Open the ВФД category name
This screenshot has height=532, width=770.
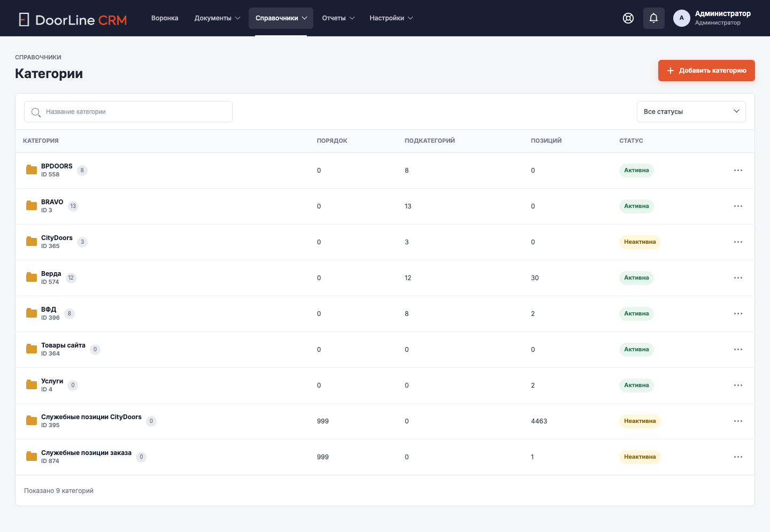pos(49,310)
